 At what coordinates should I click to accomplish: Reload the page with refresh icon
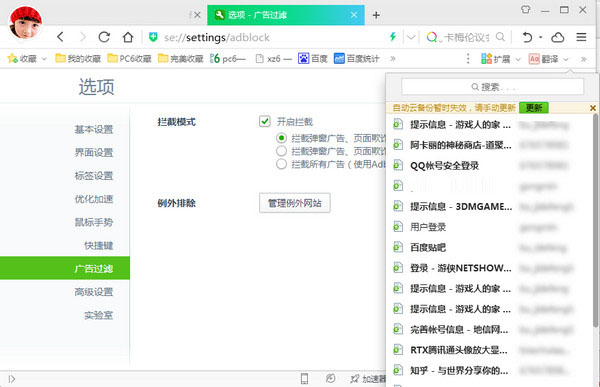tap(104, 37)
